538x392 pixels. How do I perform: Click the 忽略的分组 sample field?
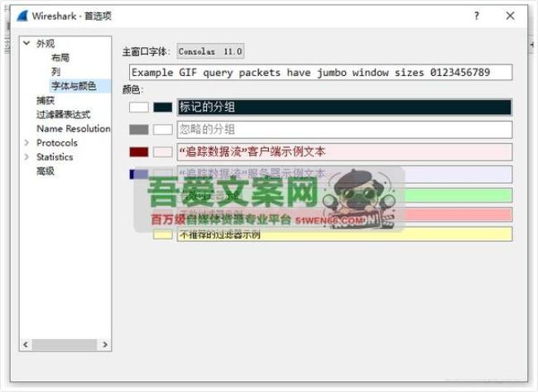[345, 130]
